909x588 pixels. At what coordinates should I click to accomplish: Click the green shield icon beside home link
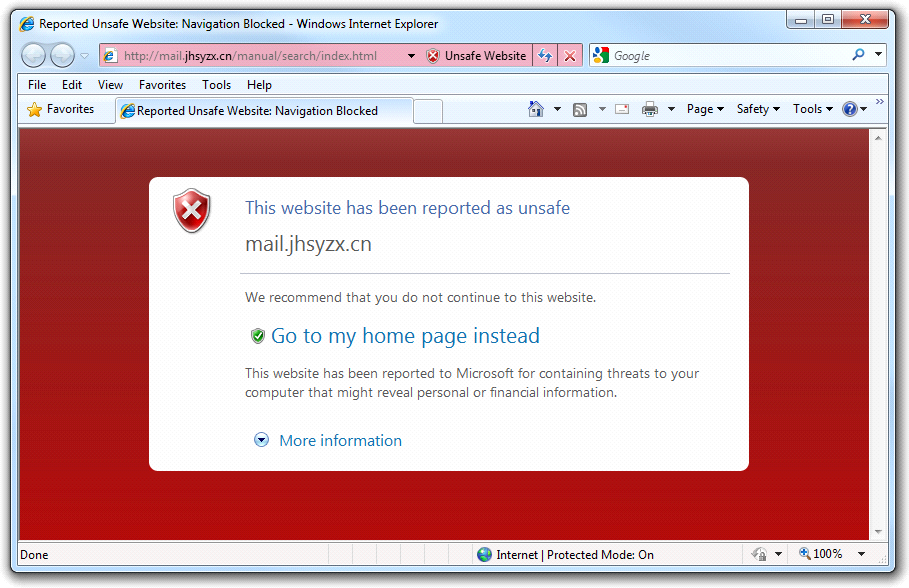coord(257,336)
